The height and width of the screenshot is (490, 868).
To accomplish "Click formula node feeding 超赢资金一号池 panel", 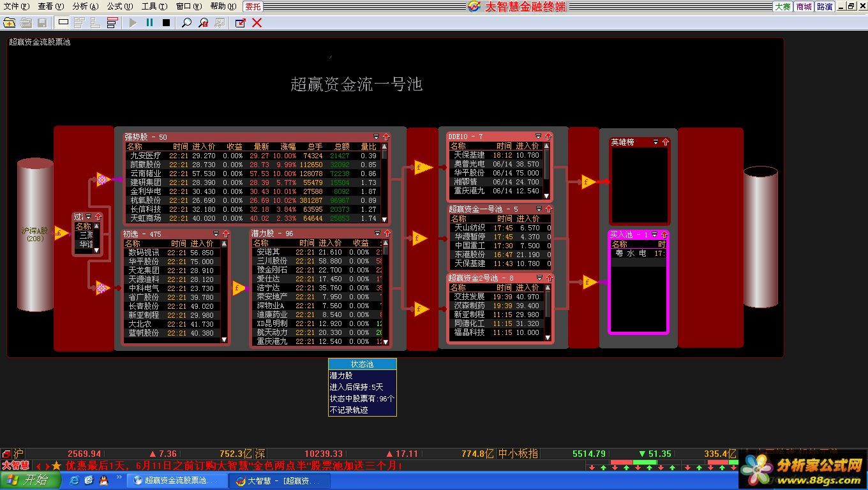I will [421, 239].
